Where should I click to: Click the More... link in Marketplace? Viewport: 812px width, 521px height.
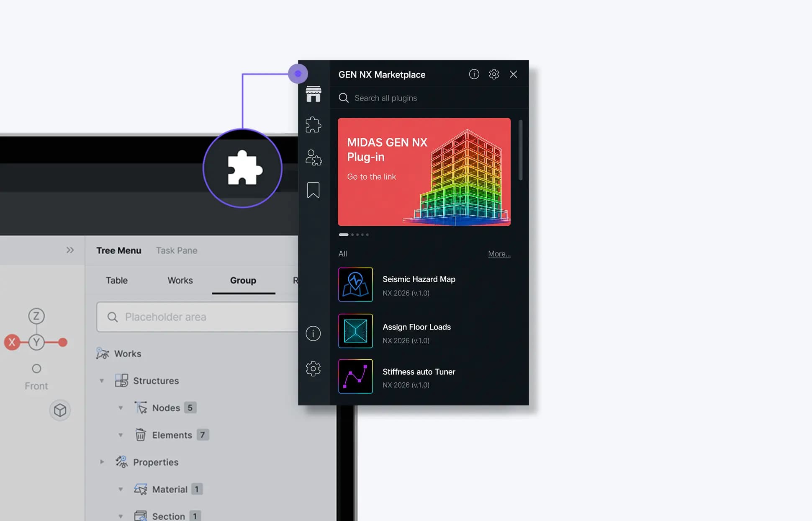coord(499,254)
